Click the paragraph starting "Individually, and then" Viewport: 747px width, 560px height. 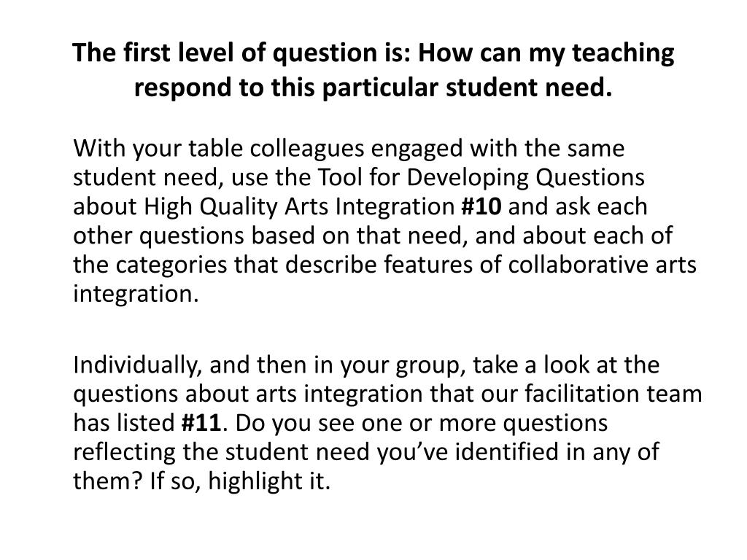coord(387,422)
